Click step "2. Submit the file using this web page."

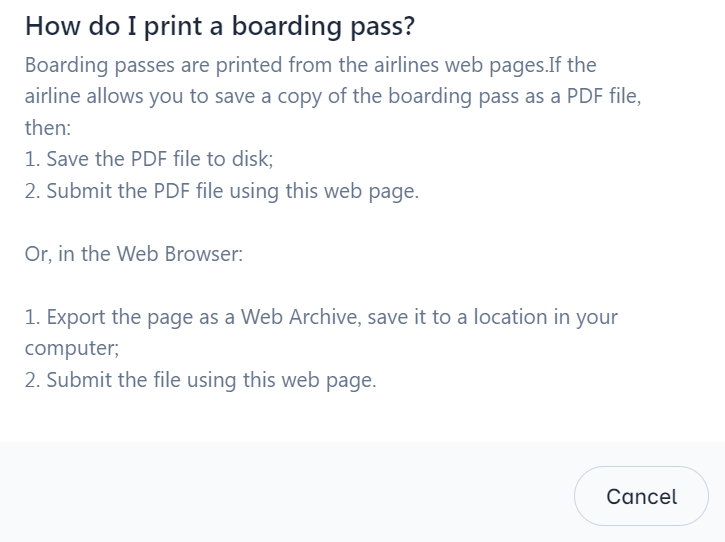coord(200,380)
